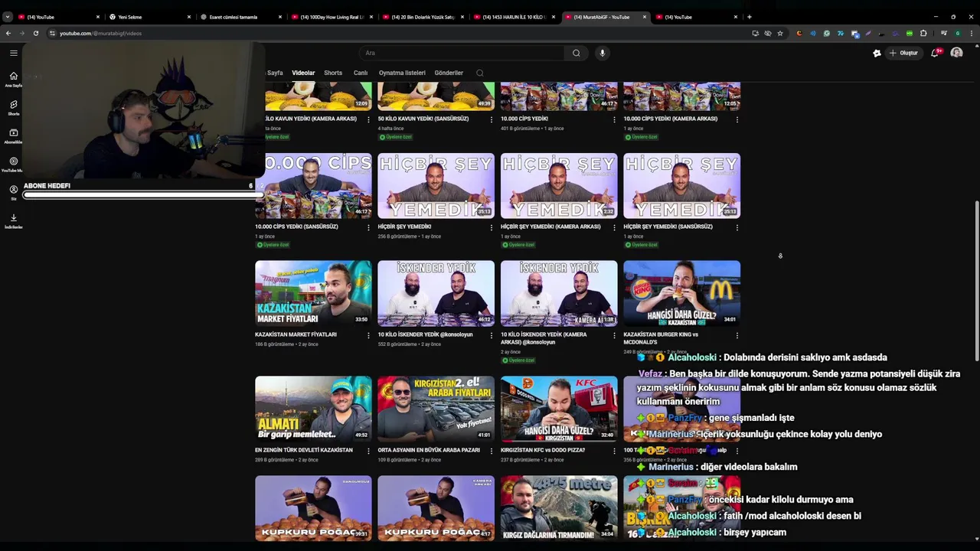The image size is (980, 551).
Task: Switch to the Shorts channel tab
Action: pyautogui.click(x=333, y=73)
